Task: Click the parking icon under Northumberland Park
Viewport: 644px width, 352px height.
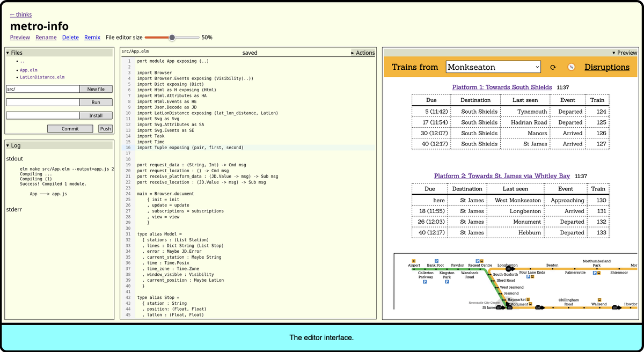Action: (x=595, y=273)
